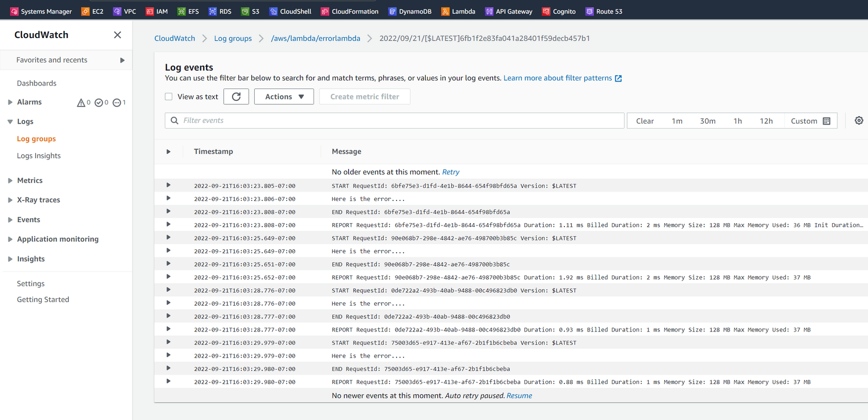Image resolution: width=868 pixels, height=420 pixels.
Task: Close the CloudWatch side navigation
Action: point(117,35)
